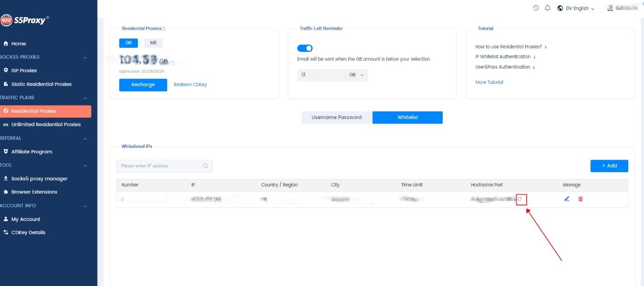Click the Recharge button
Image resolution: width=644 pixels, height=286 pixels.
point(143,84)
